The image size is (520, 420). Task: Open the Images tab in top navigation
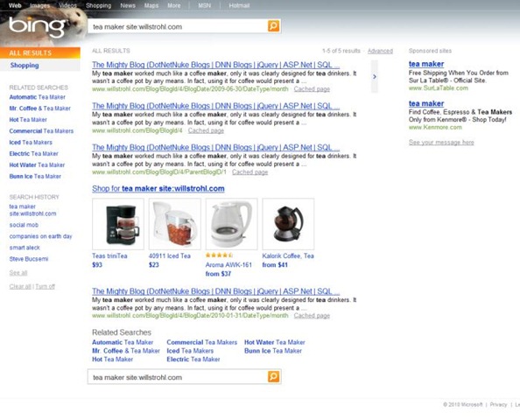click(x=39, y=5)
